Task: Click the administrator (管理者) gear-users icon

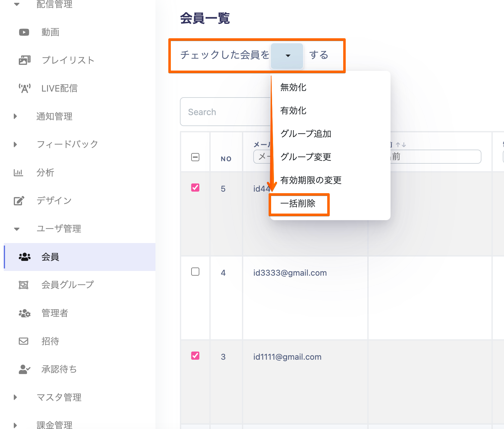Action: pos(24,313)
